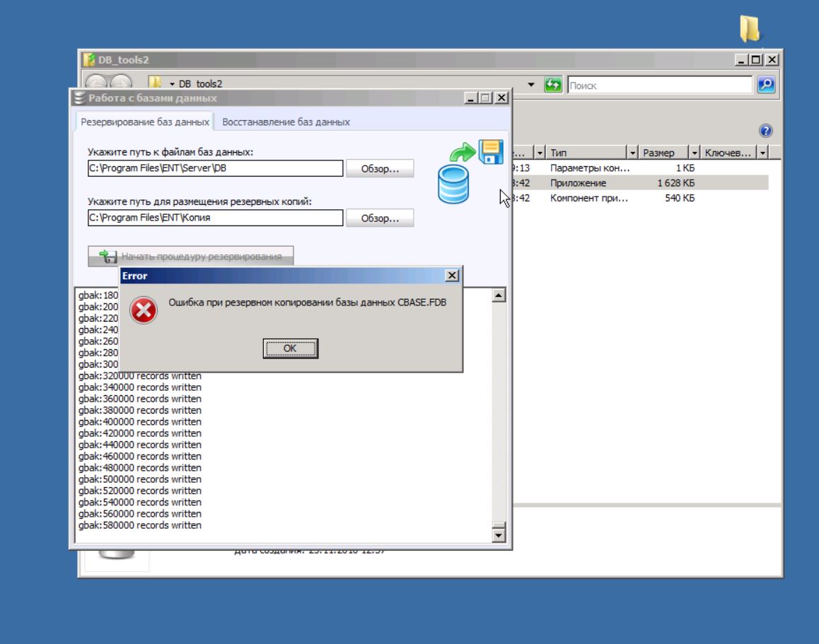Click the search icon in DB_tools2 window

[766, 85]
